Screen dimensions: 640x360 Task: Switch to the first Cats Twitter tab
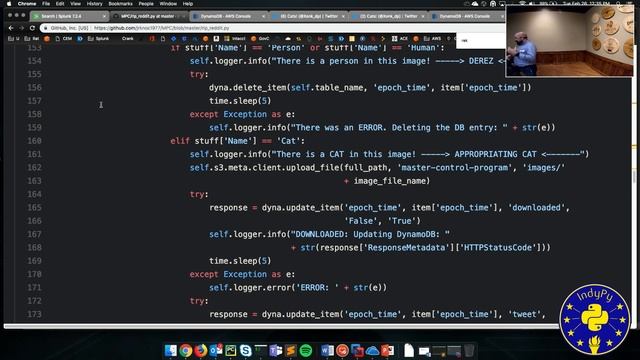pyautogui.click(x=309, y=16)
